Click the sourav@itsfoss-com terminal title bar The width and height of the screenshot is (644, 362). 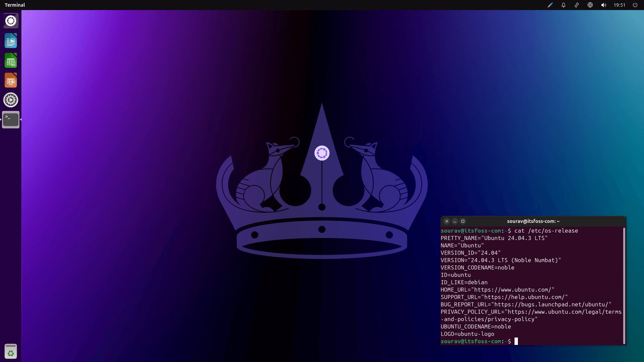[533, 221]
